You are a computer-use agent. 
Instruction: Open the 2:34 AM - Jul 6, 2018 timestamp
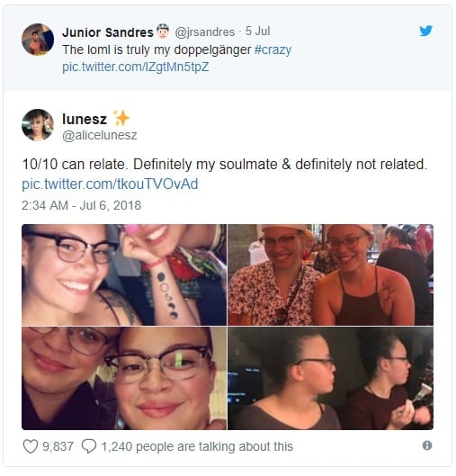[x=81, y=205]
